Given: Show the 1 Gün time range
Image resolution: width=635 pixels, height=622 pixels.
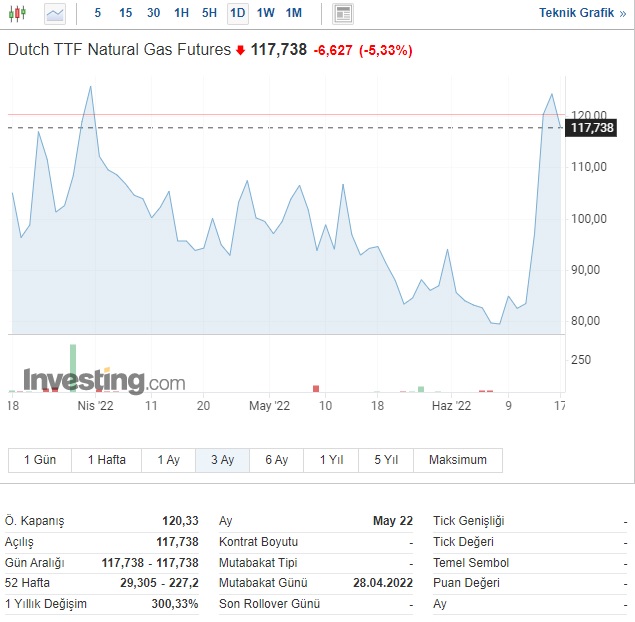Looking at the screenshot, I should point(39,460).
